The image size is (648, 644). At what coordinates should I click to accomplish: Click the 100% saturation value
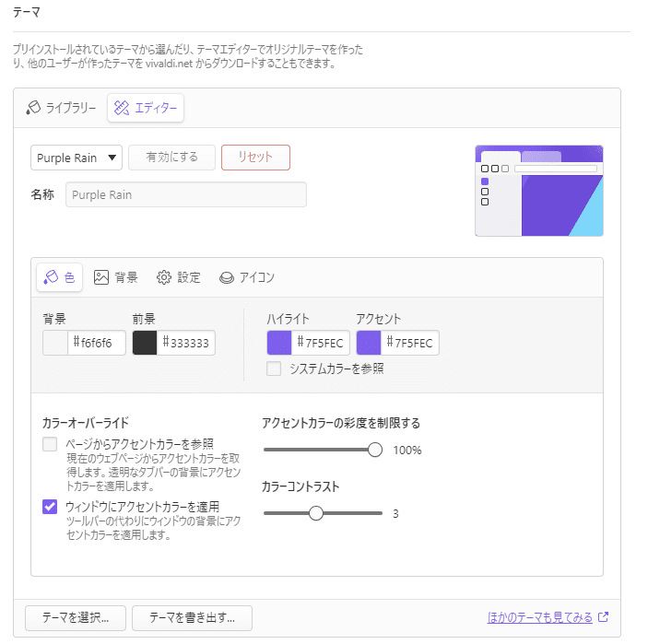(x=407, y=451)
